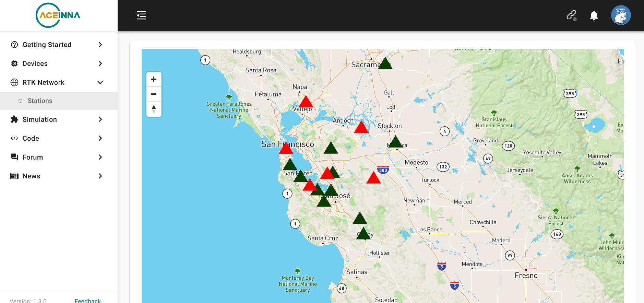The image size is (644, 303).
Task: Zoom in on the map
Action: pos(154,79)
